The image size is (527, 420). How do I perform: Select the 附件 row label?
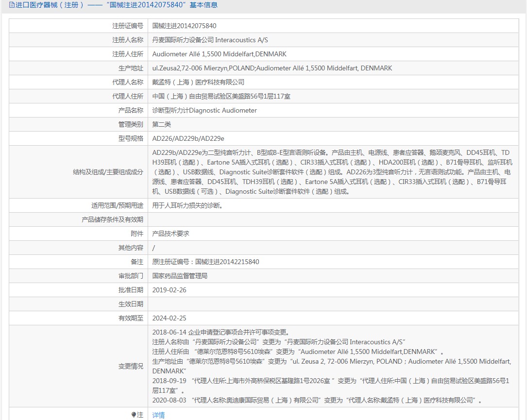pos(137,234)
